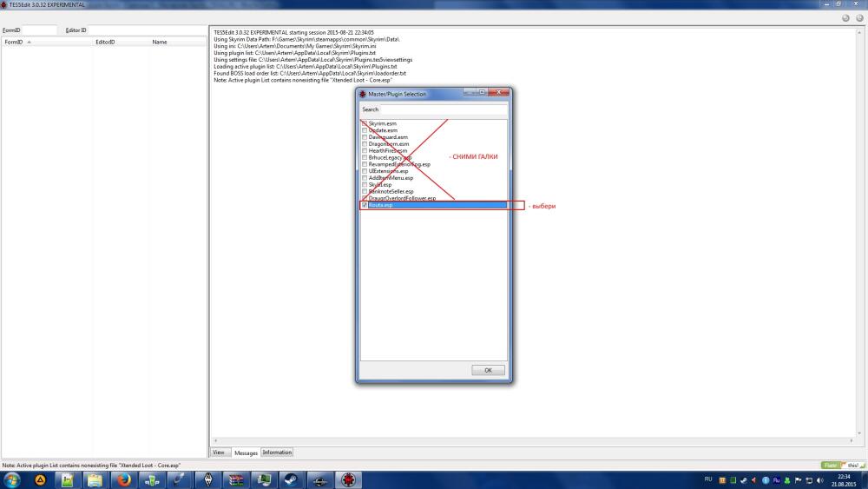
Task: Tick the Dawnguard.esm checkbox
Action: click(365, 136)
